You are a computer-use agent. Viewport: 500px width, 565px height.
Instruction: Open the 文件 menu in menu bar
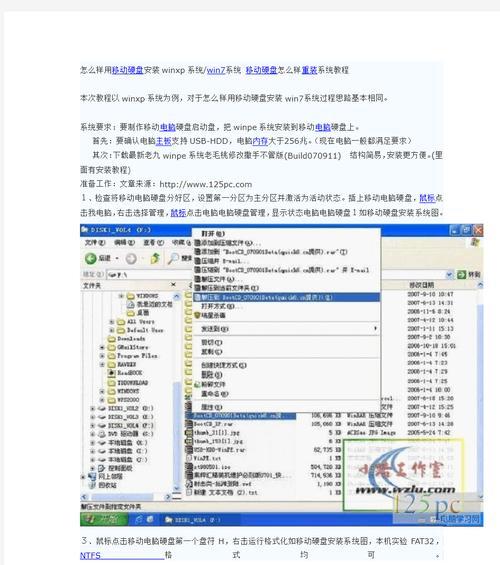95,243
